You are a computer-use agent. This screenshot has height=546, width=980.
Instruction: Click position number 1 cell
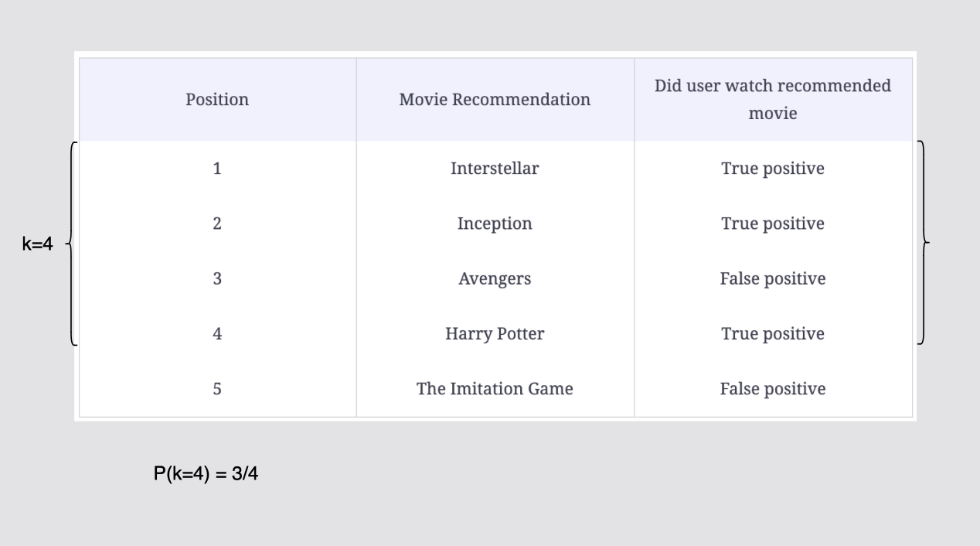[x=217, y=169]
